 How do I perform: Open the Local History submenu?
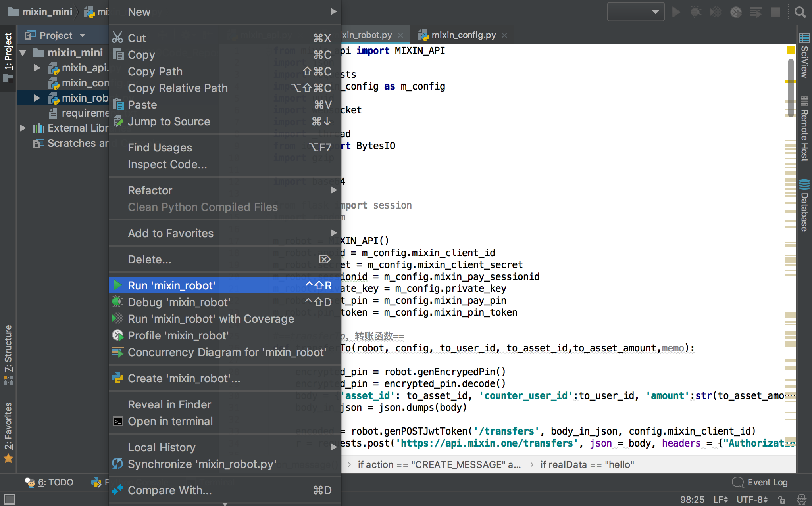coord(225,447)
